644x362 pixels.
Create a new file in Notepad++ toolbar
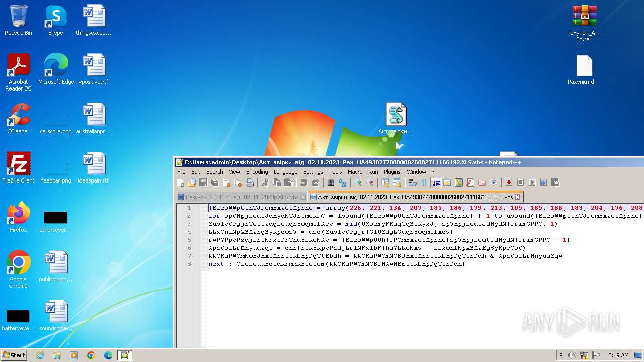(181, 183)
